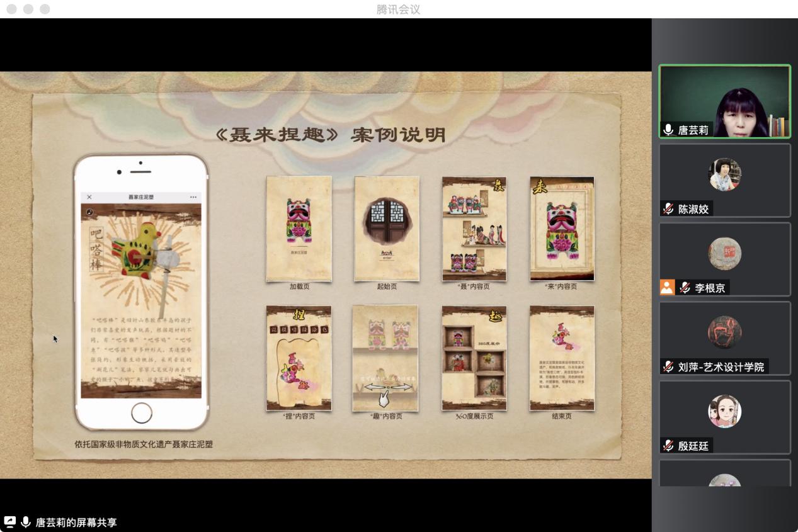Click the orange host badge beside 李根京
798x532 pixels.
(x=667, y=288)
